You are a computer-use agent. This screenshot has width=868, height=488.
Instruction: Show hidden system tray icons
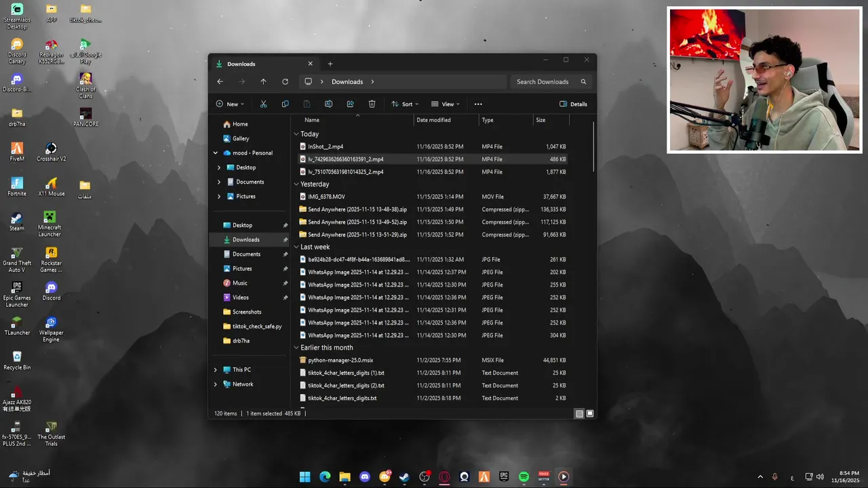759,476
